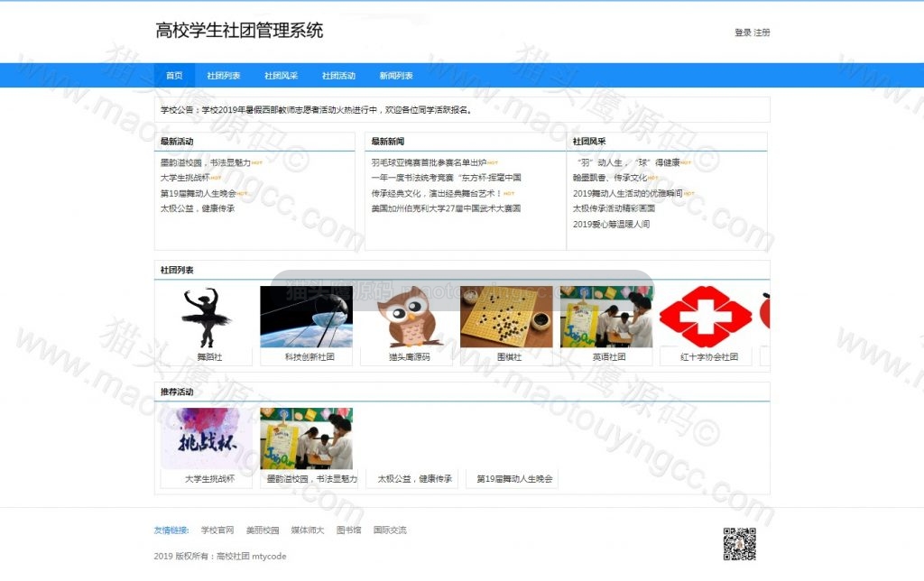Open 太极传承活动精彩画面 entry
Screen dimensions: 924x581
pos(614,208)
